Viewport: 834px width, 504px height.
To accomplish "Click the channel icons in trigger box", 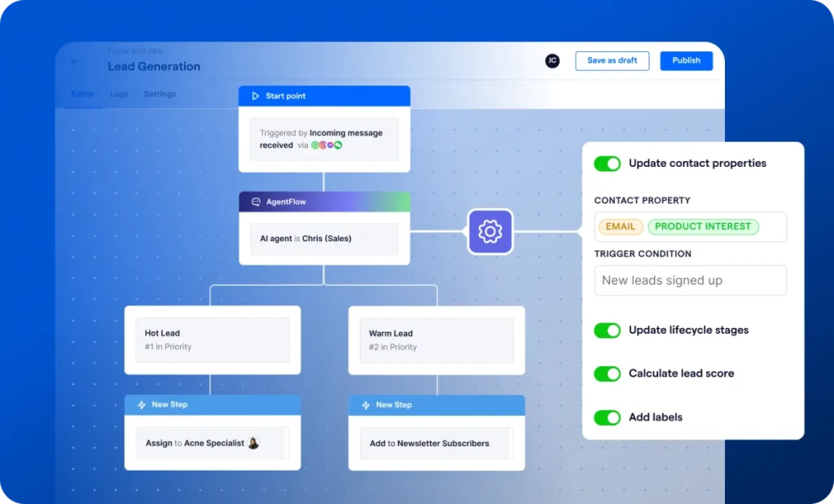I will (x=327, y=145).
